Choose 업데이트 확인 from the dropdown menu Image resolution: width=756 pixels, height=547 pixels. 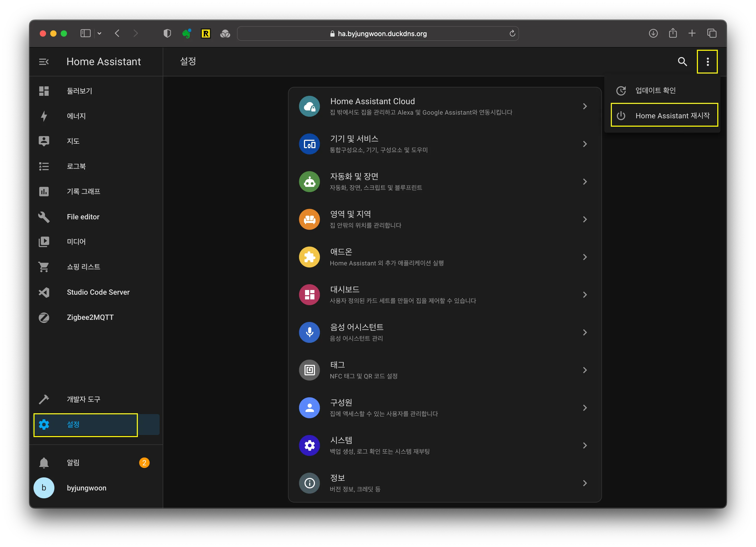[662, 90]
